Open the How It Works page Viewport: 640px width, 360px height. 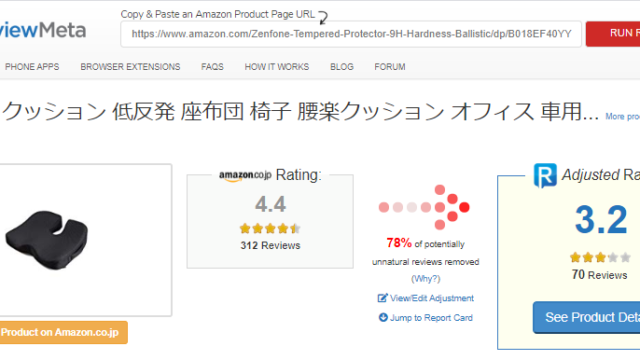[x=277, y=67]
